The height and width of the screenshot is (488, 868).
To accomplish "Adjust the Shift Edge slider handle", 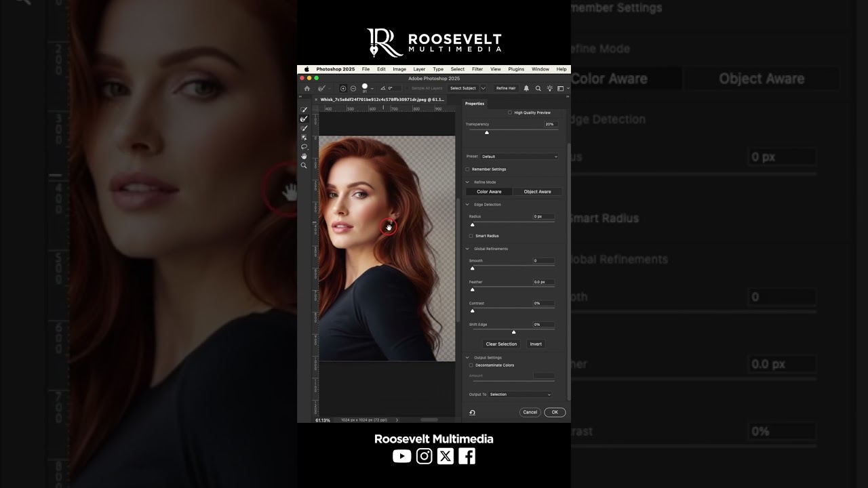I will (513, 333).
